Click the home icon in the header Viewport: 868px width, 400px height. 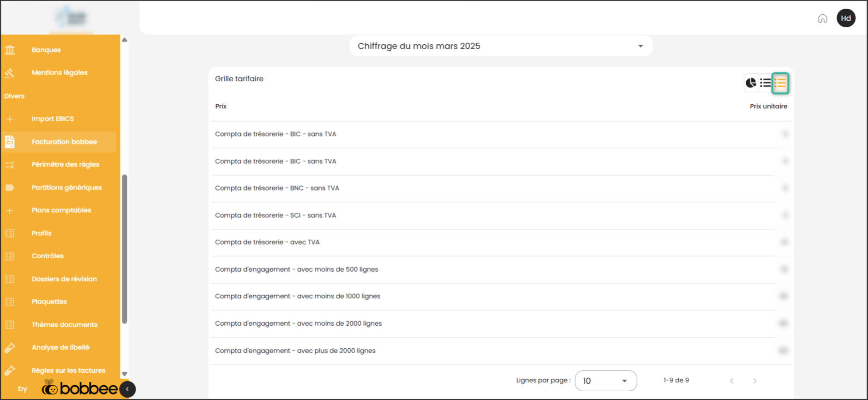822,18
